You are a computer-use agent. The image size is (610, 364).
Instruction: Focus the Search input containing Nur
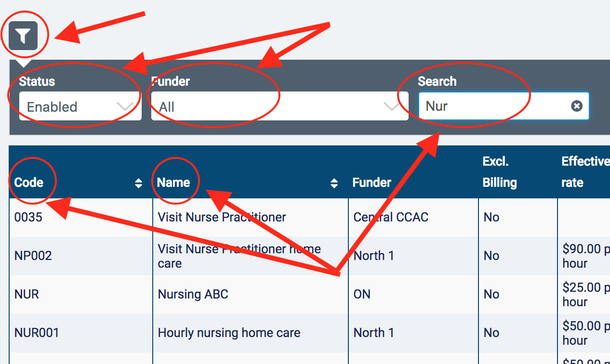[491, 106]
